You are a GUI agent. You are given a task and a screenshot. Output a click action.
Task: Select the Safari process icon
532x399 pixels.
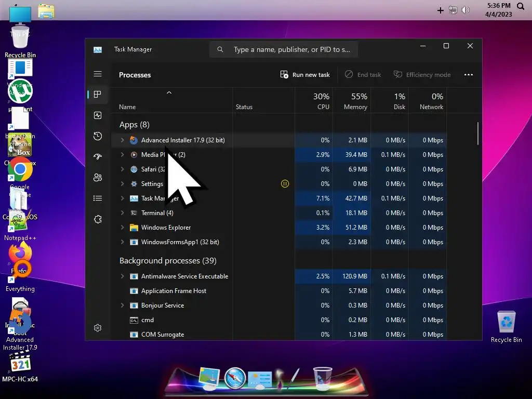tap(134, 169)
